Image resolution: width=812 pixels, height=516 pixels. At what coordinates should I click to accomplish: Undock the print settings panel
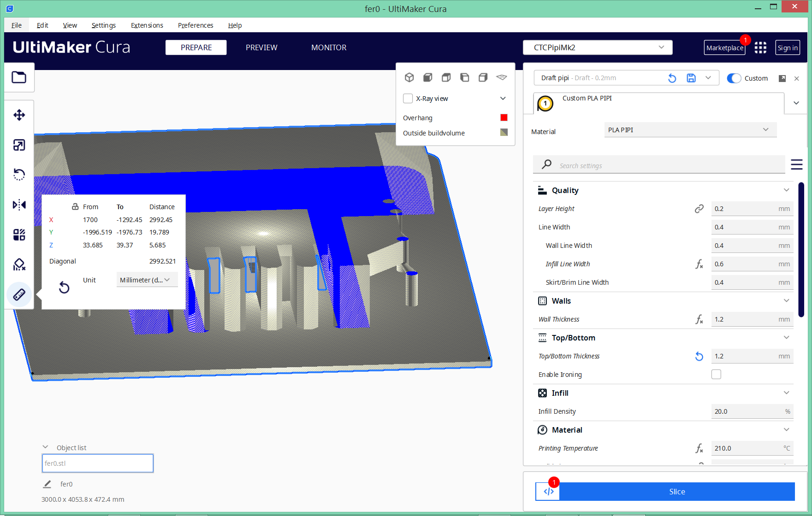pos(782,78)
